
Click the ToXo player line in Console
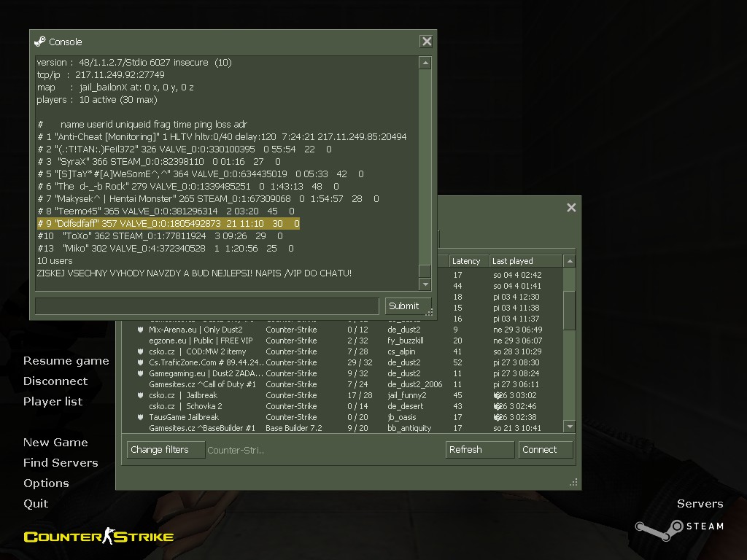(160, 236)
